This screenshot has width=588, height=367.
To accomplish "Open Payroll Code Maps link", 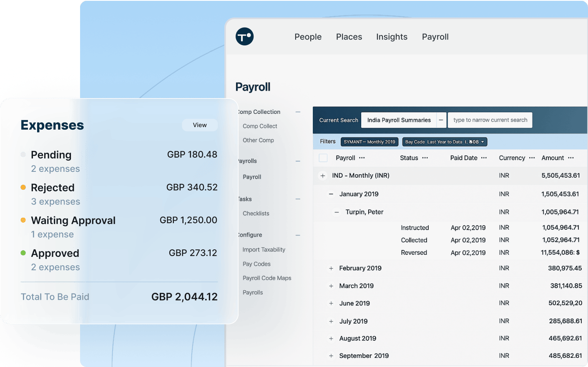I will [x=267, y=278].
